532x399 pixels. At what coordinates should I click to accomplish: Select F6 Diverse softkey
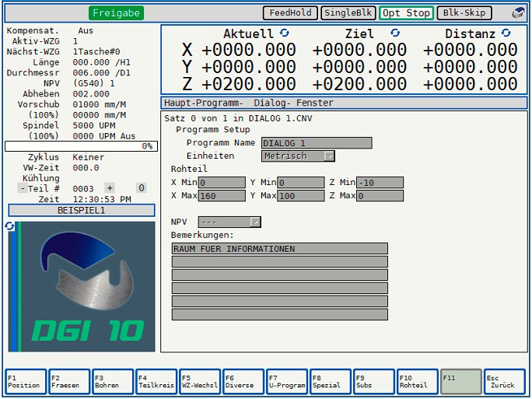243,382
